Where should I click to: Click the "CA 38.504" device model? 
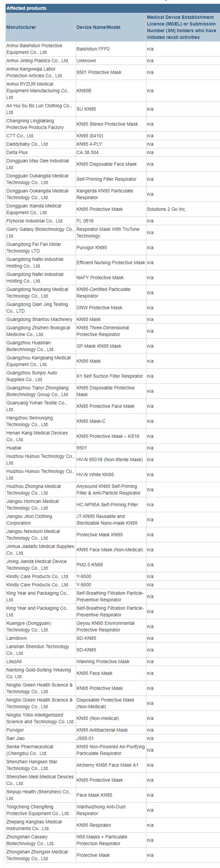[87, 153]
